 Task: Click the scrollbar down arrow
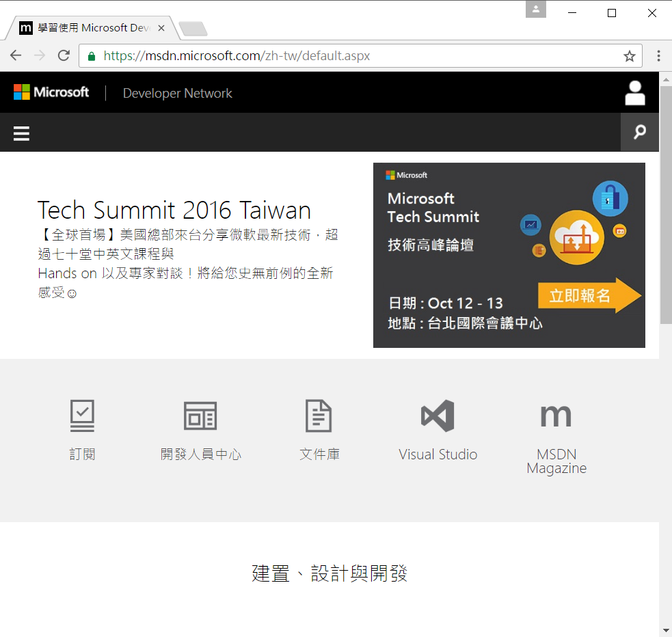(666, 630)
